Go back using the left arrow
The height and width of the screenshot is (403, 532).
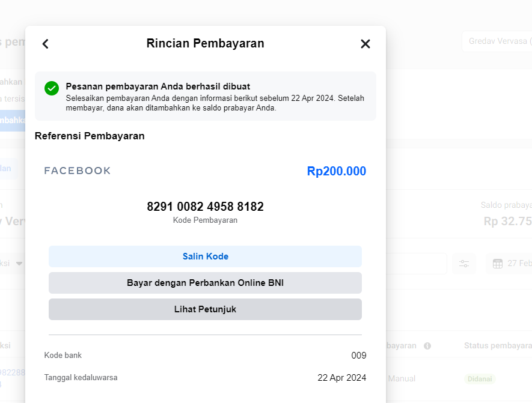pyautogui.click(x=45, y=44)
